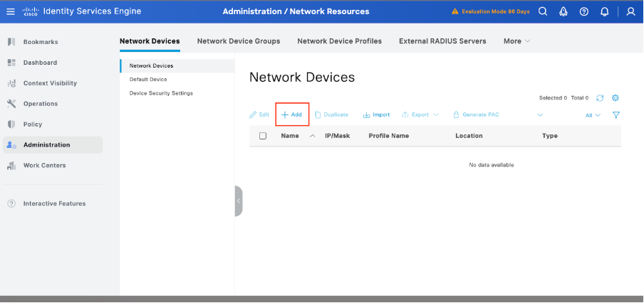
Task: Open the Export dropdown
Action: click(420, 115)
